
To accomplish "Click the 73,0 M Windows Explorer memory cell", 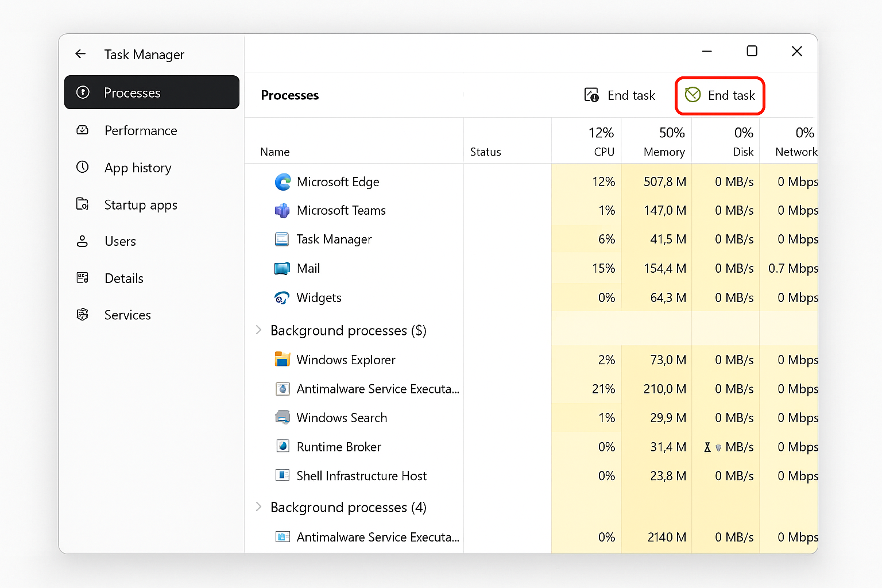I will pyautogui.click(x=668, y=360).
